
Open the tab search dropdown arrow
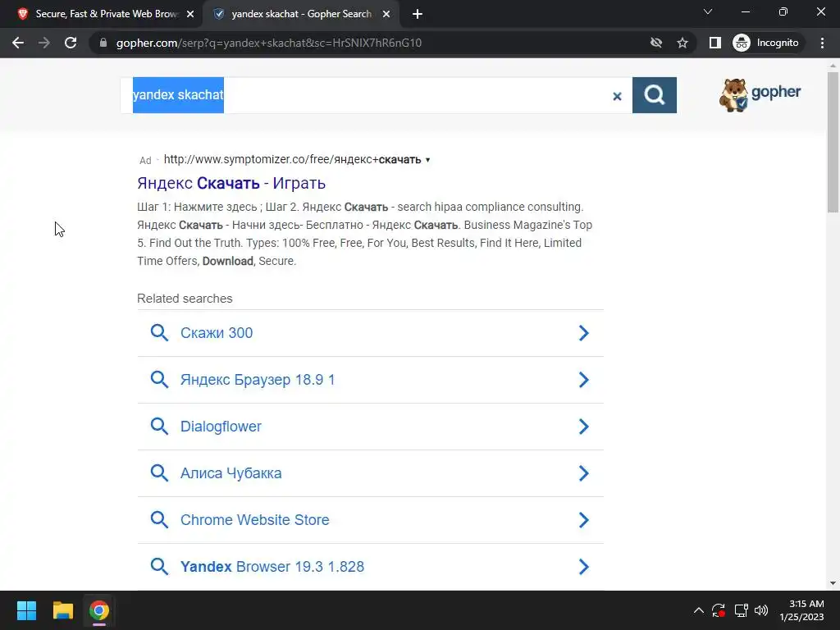pos(708,11)
